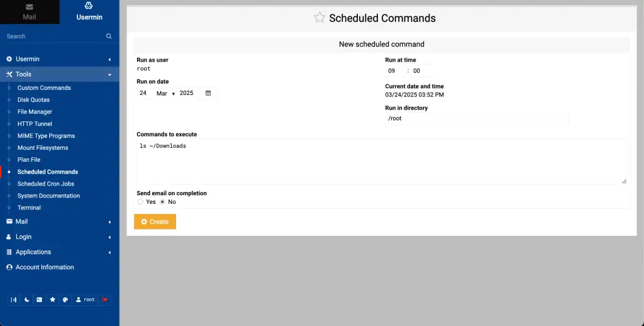Open the Mar month dropdown
Screen dimensions: 644x326
[165, 93]
